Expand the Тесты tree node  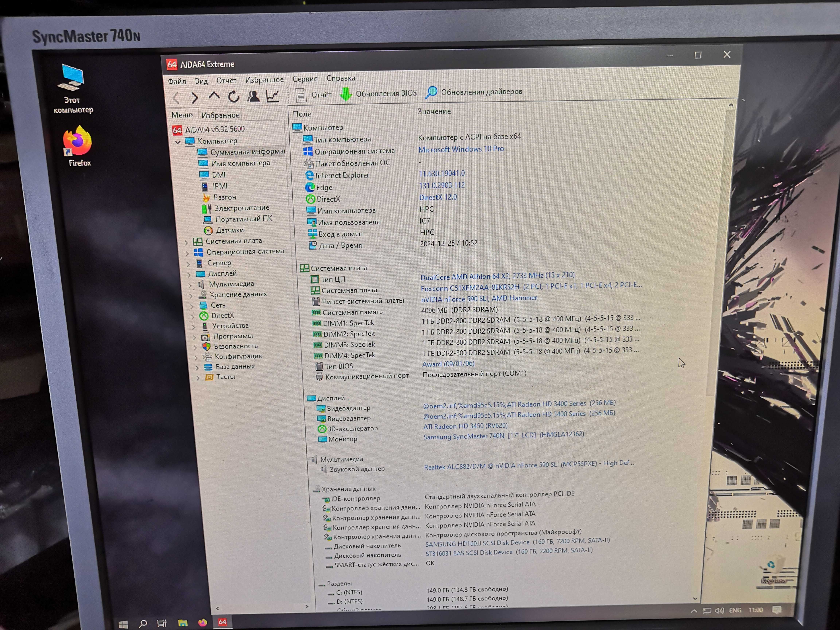coord(198,378)
